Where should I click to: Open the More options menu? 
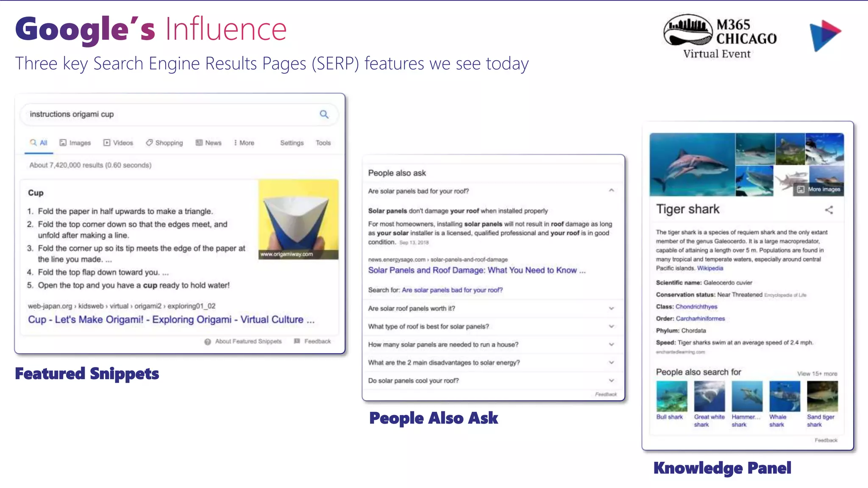pos(244,143)
